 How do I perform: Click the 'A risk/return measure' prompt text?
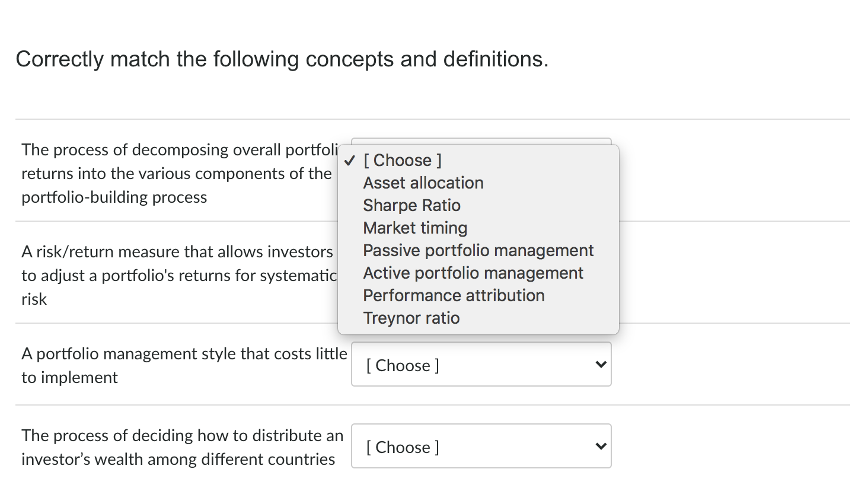pos(177,252)
